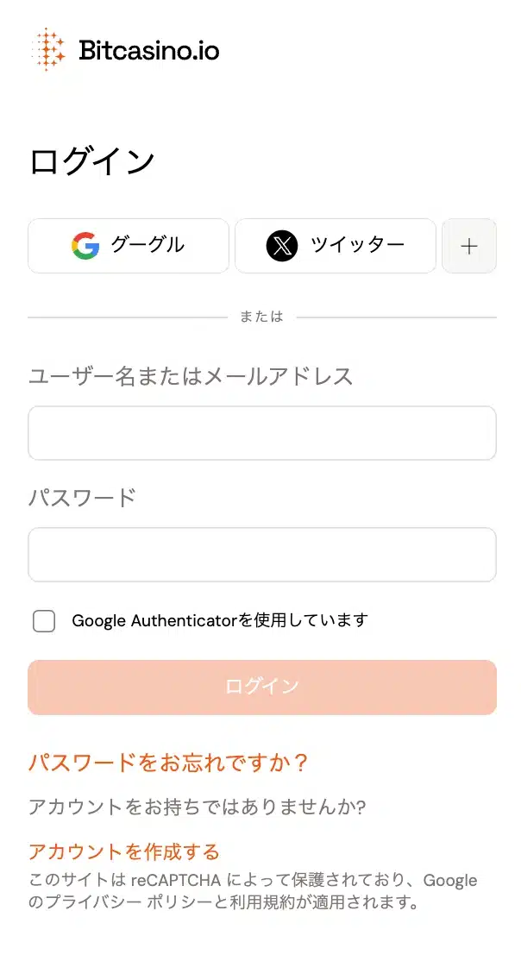The width and height of the screenshot is (521, 980).
Task: Click the colorful Google G icon
Action: pyautogui.click(x=85, y=246)
